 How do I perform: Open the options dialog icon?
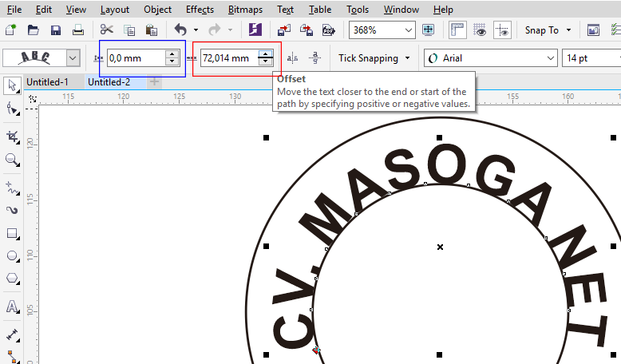pyautogui.click(x=593, y=30)
